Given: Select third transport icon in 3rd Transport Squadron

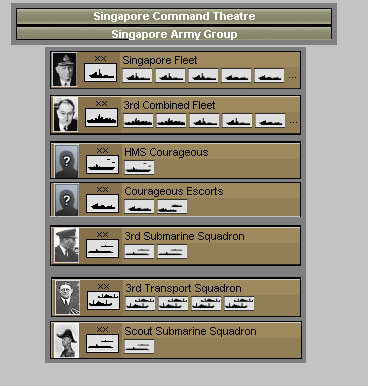Looking at the screenshot, I should 206,304.
